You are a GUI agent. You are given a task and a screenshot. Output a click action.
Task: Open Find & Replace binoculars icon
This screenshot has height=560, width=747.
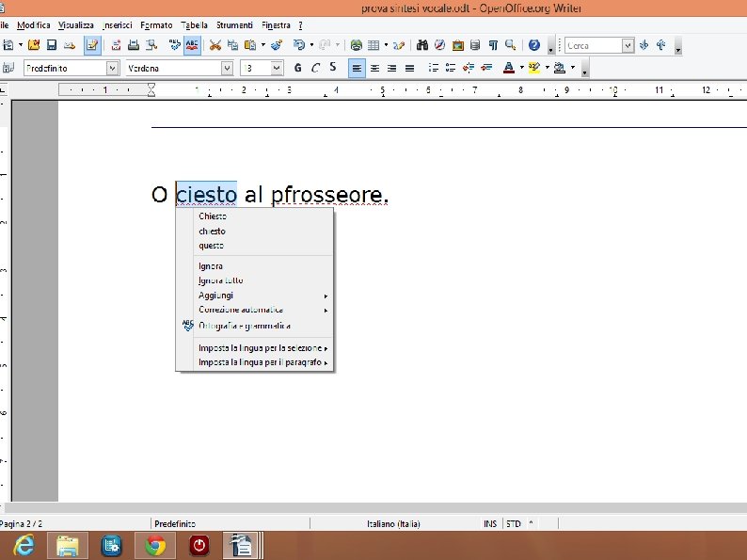422,45
